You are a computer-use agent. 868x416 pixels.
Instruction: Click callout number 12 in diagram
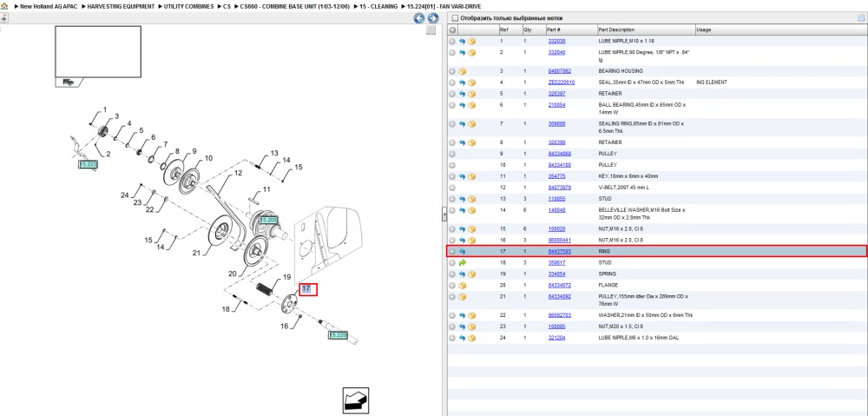tap(238, 174)
